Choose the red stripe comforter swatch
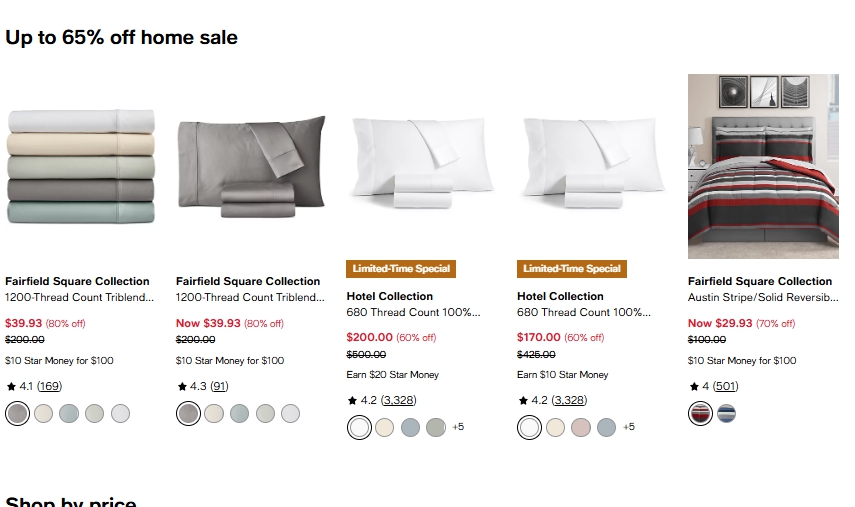Image resolution: width=855 pixels, height=507 pixels. pos(700,413)
